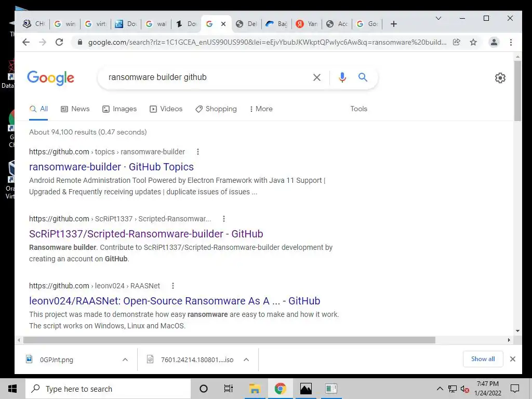This screenshot has height=399, width=532.
Task: Switch to the Yandex browser tab
Action: 307,24
